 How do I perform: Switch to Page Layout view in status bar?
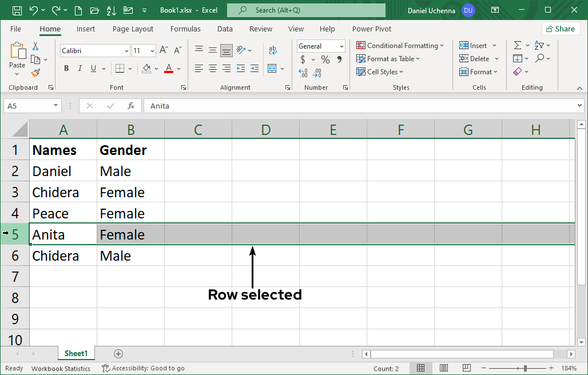point(443,368)
